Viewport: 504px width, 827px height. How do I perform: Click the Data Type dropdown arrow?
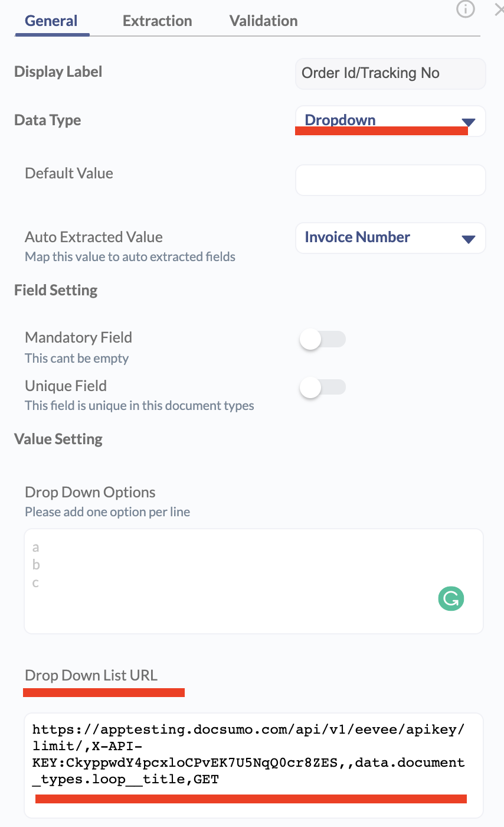tap(469, 122)
